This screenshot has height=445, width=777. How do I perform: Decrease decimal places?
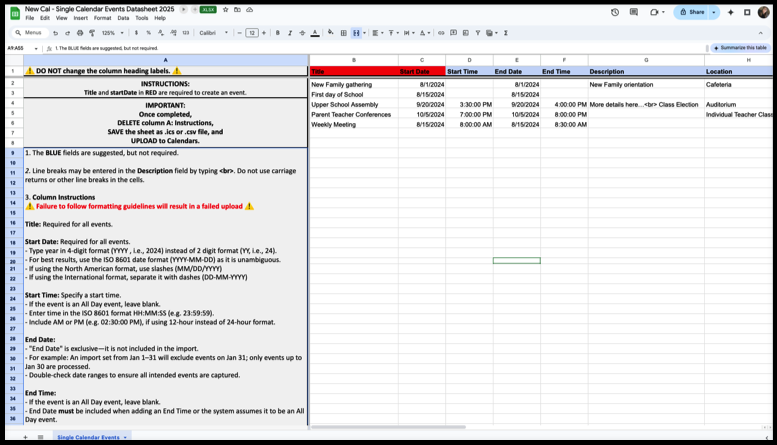(161, 33)
